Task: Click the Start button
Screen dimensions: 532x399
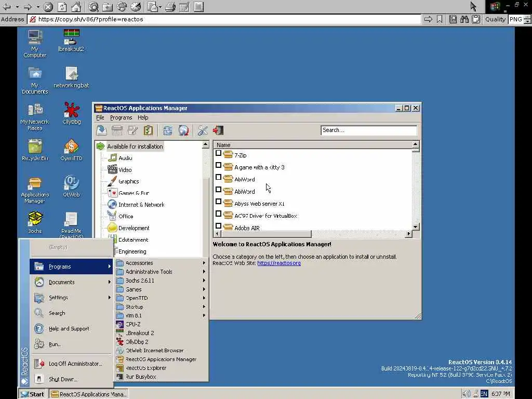Action: (x=32, y=394)
